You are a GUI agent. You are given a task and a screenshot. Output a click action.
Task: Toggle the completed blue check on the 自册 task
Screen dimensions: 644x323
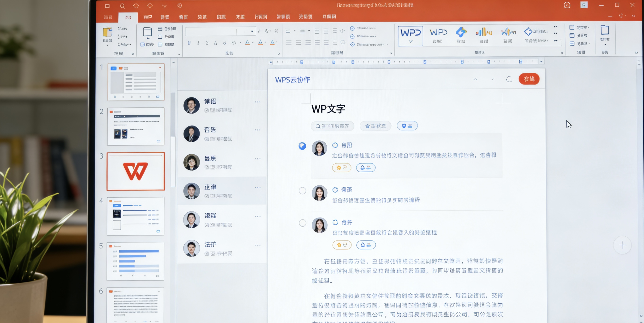302,146
